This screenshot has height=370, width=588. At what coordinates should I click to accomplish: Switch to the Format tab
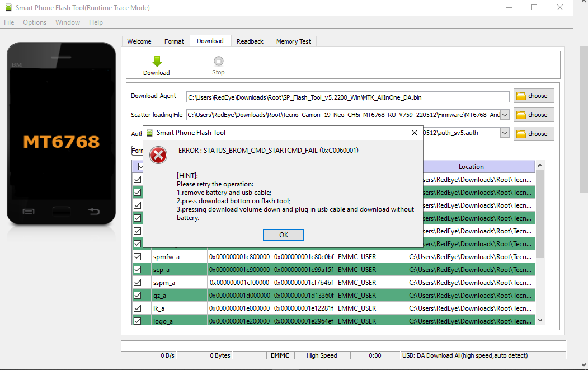(174, 41)
